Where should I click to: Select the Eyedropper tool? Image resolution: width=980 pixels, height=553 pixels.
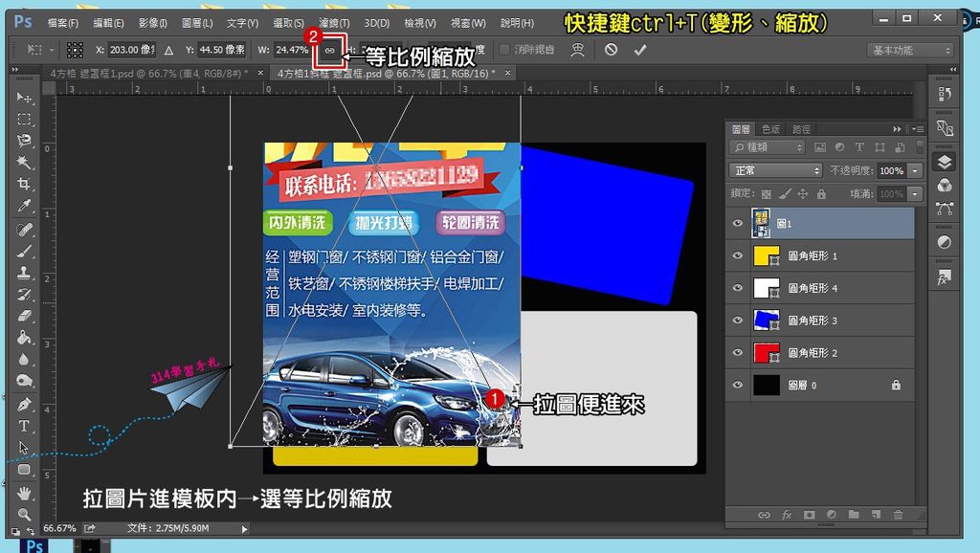(24, 206)
